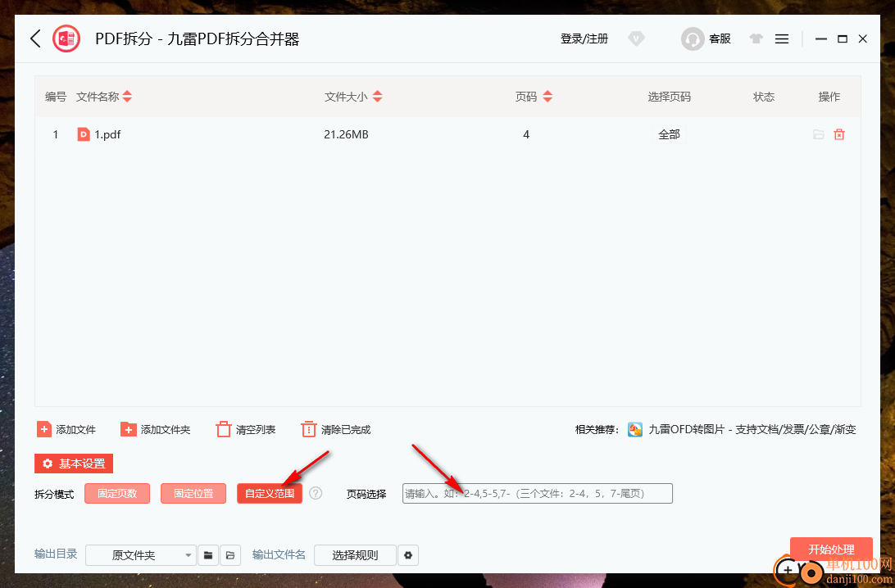Sort by 页码 column arrows
The image size is (895, 588).
547,97
